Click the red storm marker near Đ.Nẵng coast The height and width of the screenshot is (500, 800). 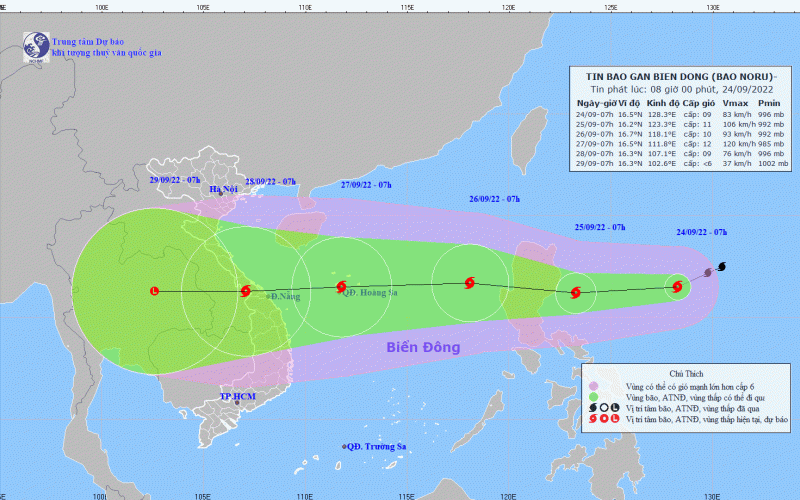coord(245,292)
